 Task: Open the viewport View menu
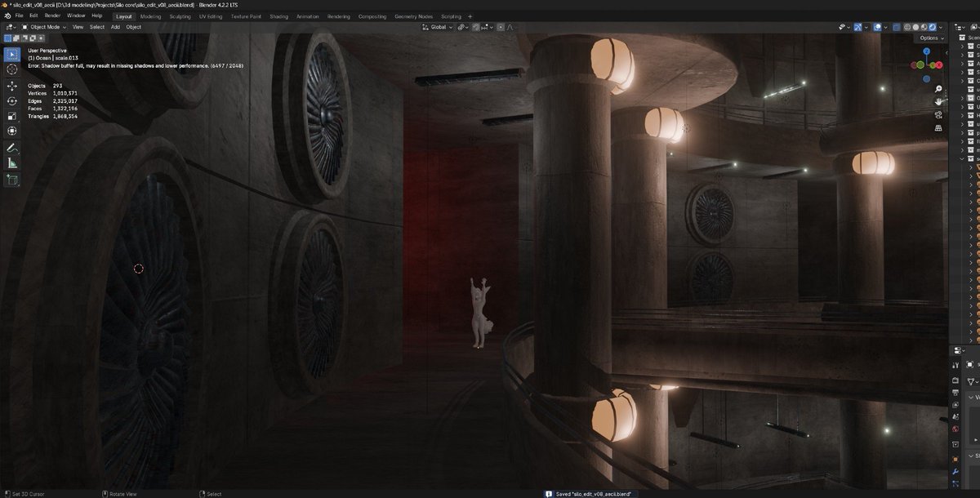(x=78, y=27)
